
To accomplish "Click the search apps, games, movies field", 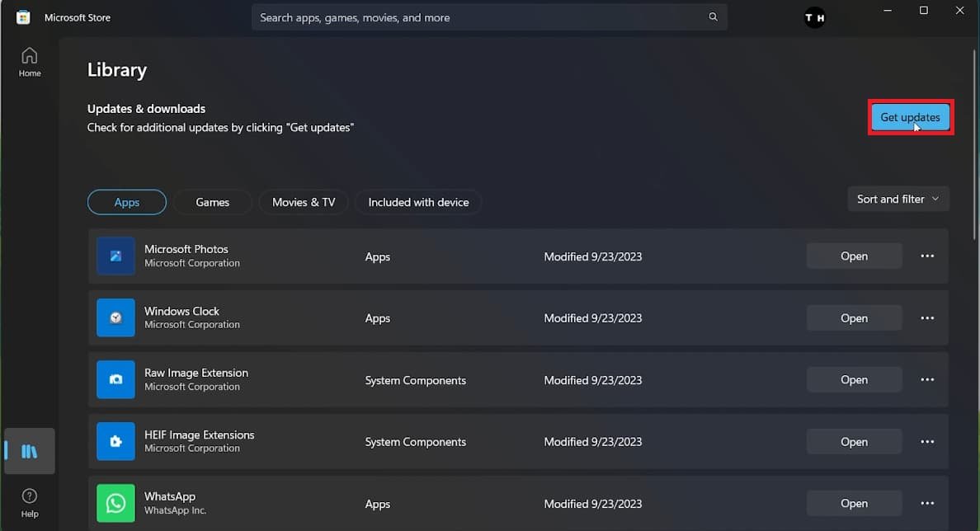I will 489,17.
